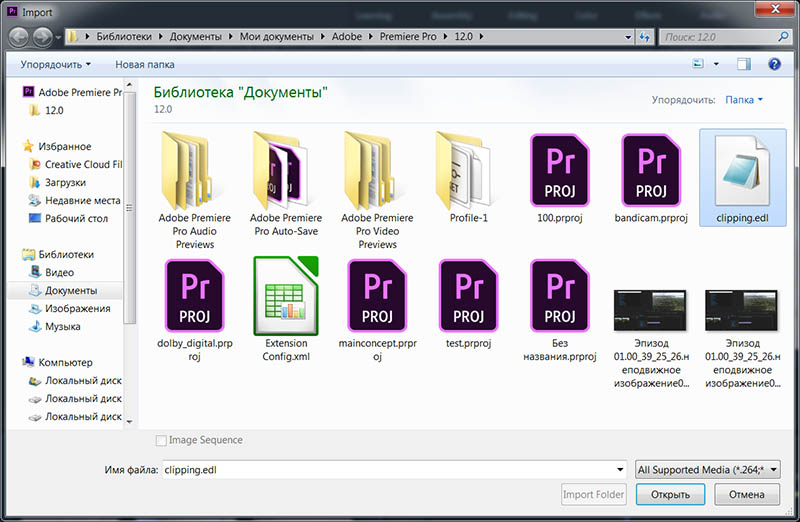The width and height of the screenshot is (800, 522).
Task: Click Документы in the address breadcrumb
Action: coord(195,37)
